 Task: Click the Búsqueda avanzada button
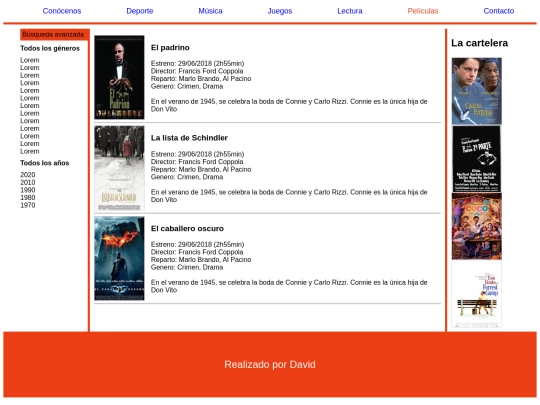pos(54,34)
